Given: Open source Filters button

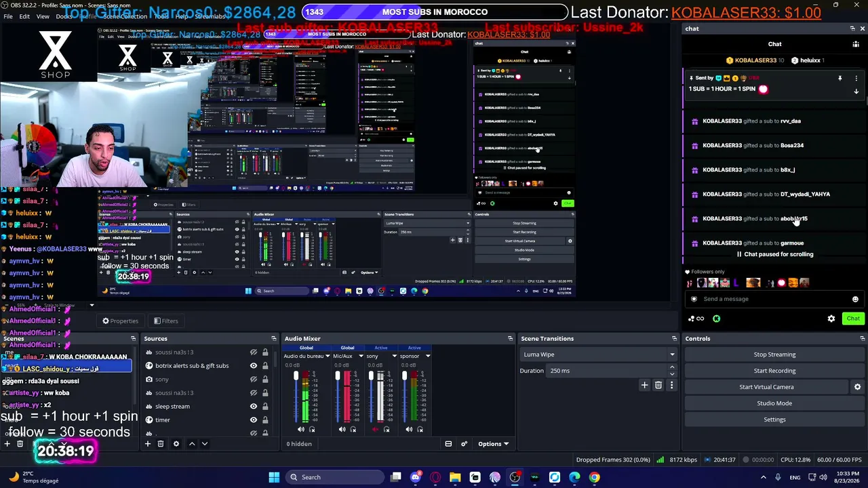Looking at the screenshot, I should point(165,321).
